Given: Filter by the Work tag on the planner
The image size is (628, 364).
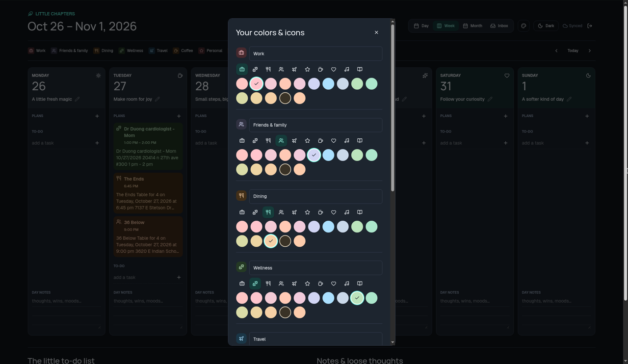Looking at the screenshot, I should 37,51.
